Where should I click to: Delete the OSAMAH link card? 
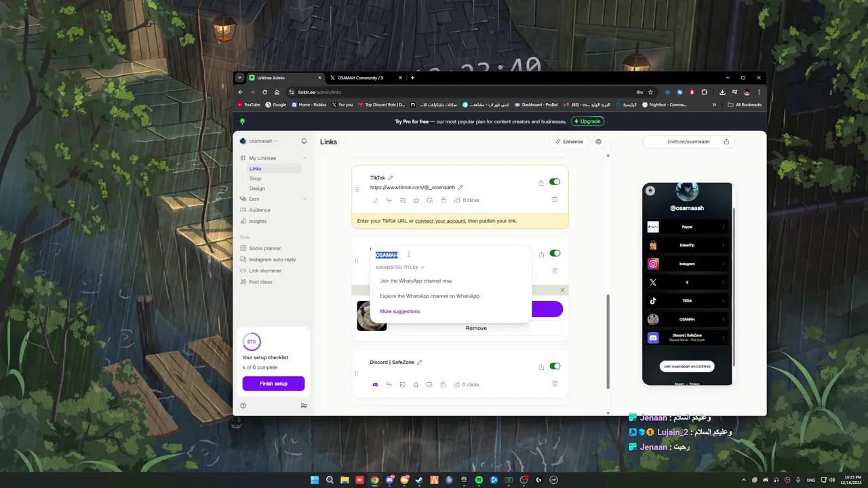point(555,270)
